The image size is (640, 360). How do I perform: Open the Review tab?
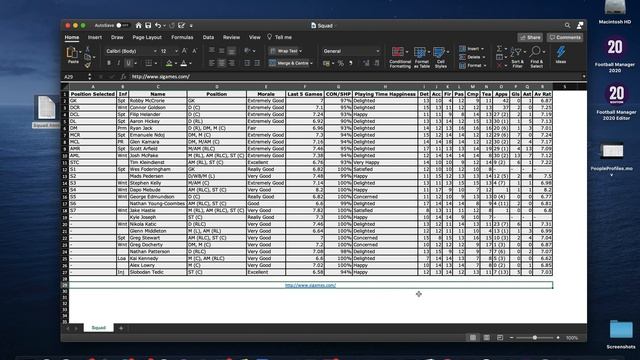point(231,37)
